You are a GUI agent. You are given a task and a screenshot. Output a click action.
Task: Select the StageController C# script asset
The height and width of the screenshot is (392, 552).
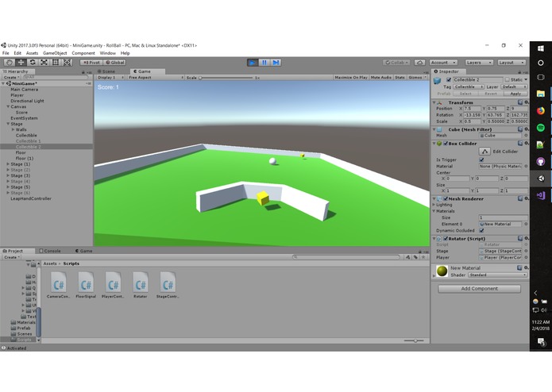(168, 284)
